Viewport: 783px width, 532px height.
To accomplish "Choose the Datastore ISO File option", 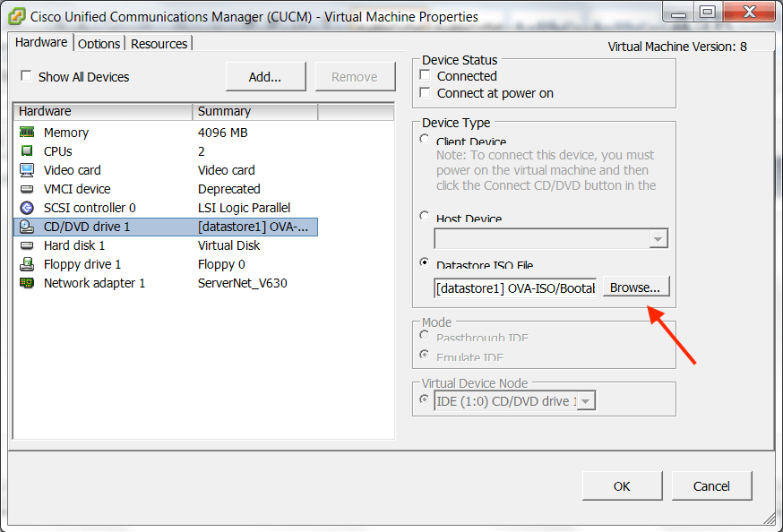I will click(425, 262).
